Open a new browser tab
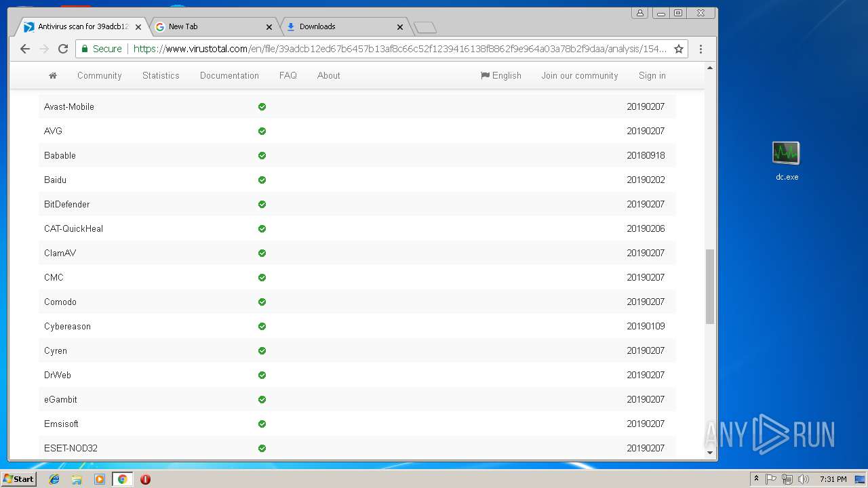The image size is (868, 488). pos(425,27)
